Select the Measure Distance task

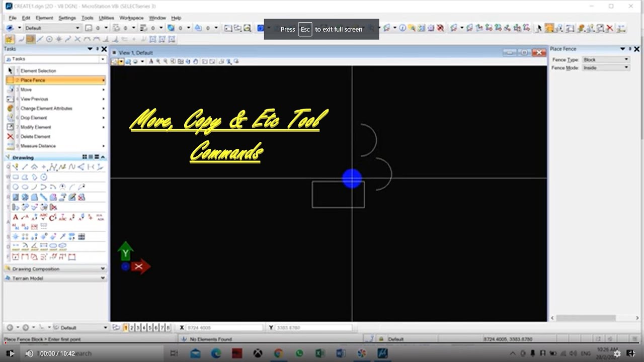(56, 146)
